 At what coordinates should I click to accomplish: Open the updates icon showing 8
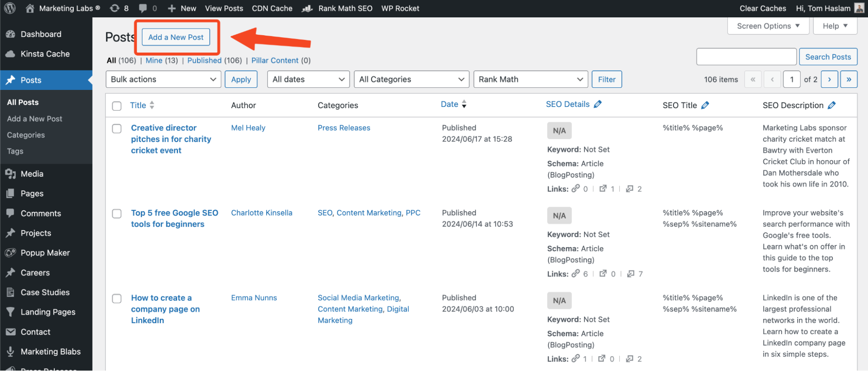point(115,8)
